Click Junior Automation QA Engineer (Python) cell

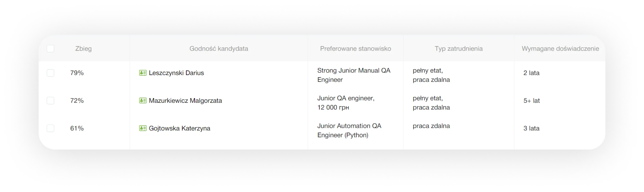[349, 130]
